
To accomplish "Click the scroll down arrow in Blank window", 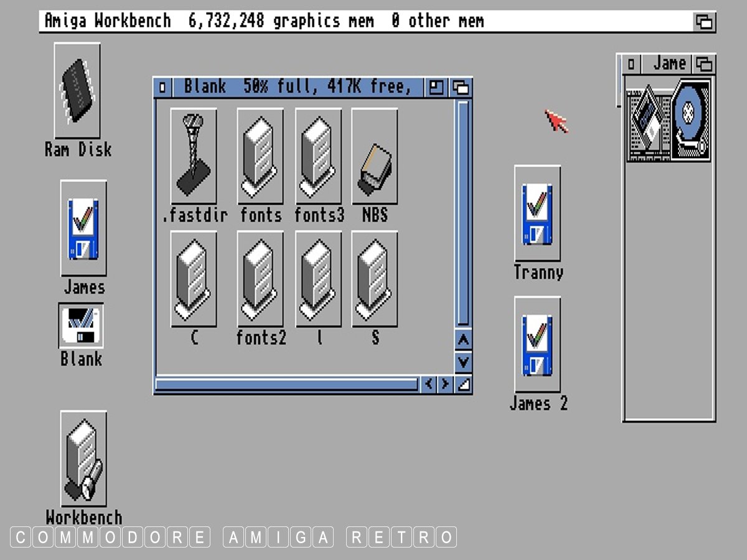I will pos(463,361).
